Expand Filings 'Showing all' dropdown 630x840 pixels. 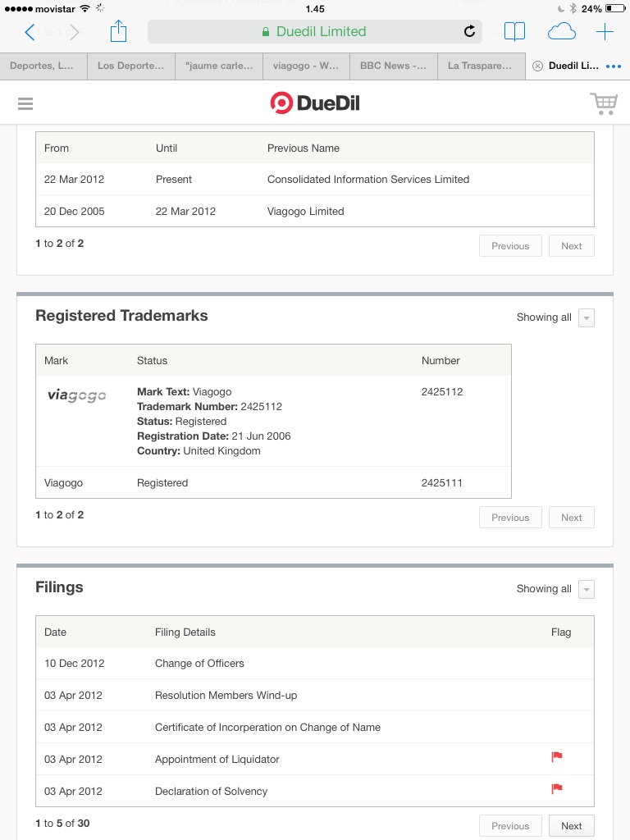(x=586, y=590)
